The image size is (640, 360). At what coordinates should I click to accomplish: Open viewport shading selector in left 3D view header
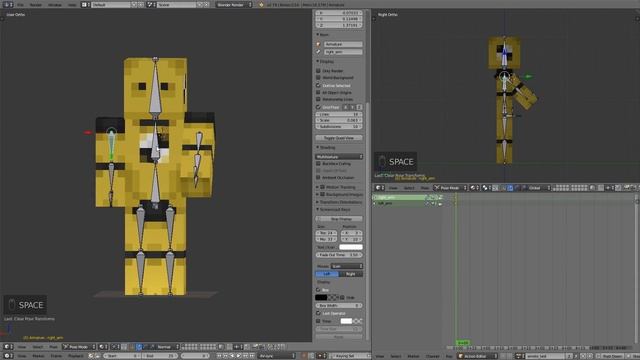(102, 347)
